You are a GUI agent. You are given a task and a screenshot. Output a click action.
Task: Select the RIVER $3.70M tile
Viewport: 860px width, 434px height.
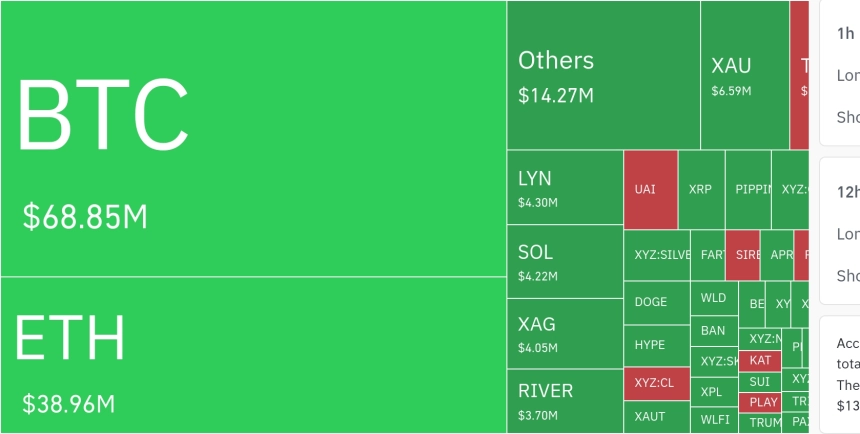point(564,400)
